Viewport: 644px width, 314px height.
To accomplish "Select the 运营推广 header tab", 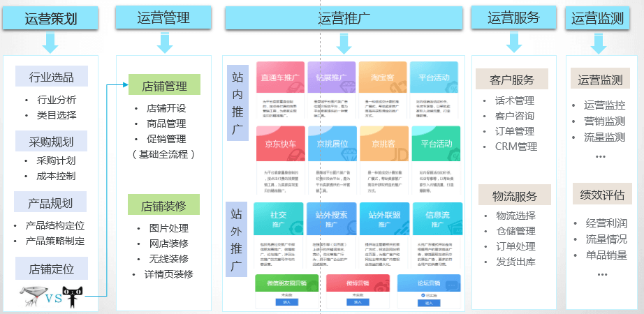I will 344,17.
